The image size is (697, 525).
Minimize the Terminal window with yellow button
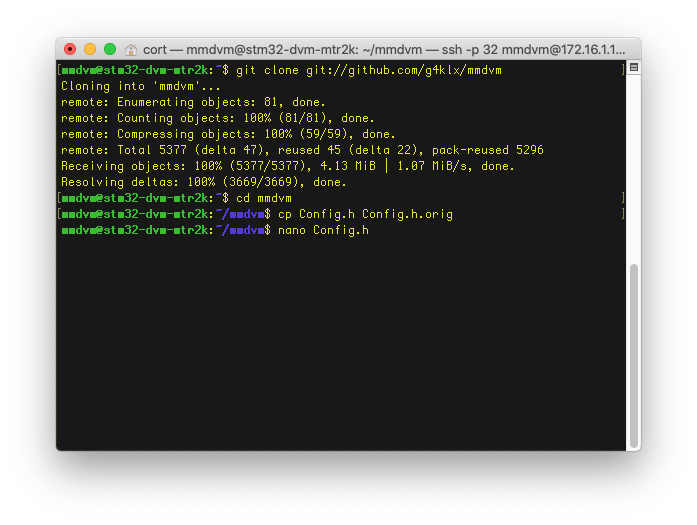point(90,49)
